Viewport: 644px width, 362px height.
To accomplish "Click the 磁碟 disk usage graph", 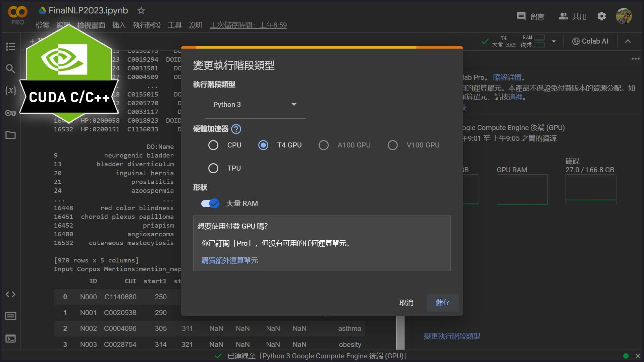I will 591,189.
